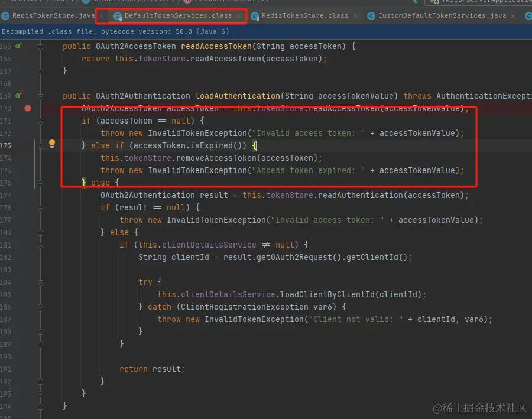The width and height of the screenshot is (532, 419).
Task: Select the DefaultTokenServices.class tab
Action: pos(178,15)
